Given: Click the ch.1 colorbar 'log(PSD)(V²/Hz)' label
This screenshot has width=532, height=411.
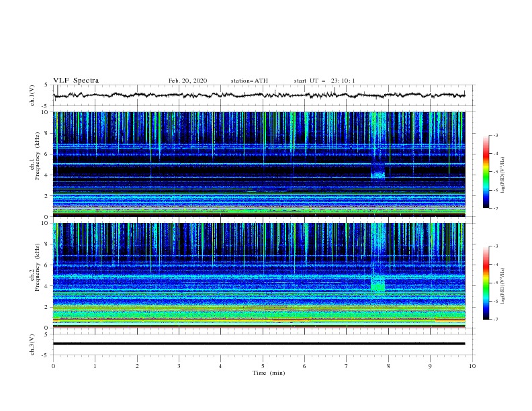Looking at the screenshot, I should pos(503,175).
